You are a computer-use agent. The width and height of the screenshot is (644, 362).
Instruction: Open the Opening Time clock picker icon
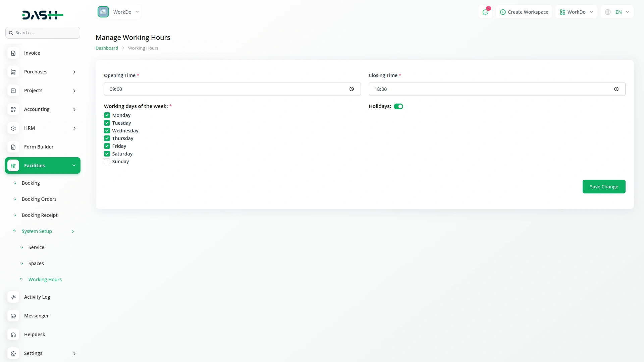pos(352,89)
